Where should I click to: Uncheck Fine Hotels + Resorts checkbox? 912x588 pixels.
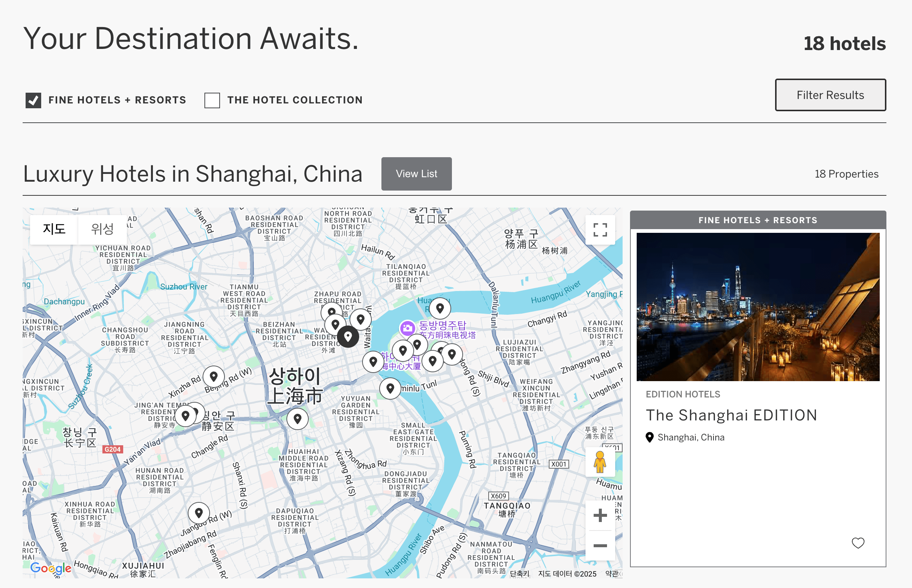click(34, 100)
